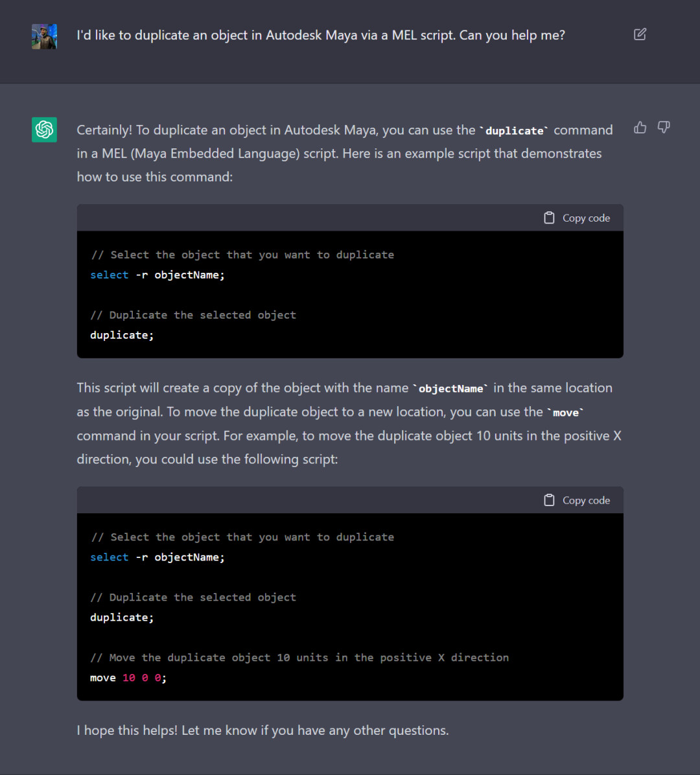This screenshot has height=775, width=700.
Task: Click the inline `move` code word
Action: 566,412
